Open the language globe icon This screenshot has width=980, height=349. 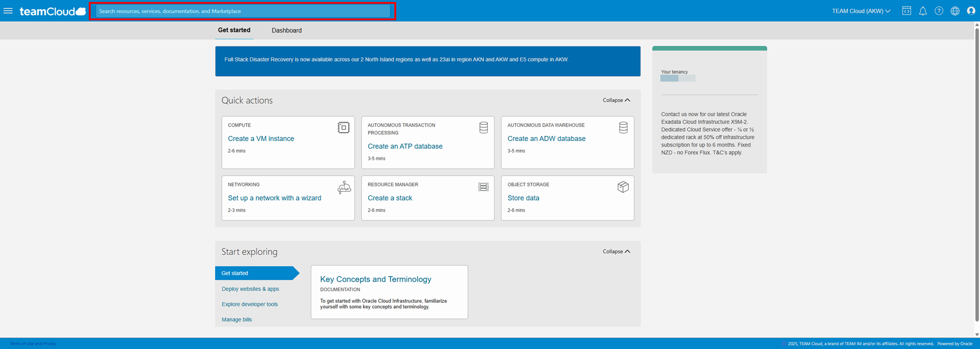955,11
